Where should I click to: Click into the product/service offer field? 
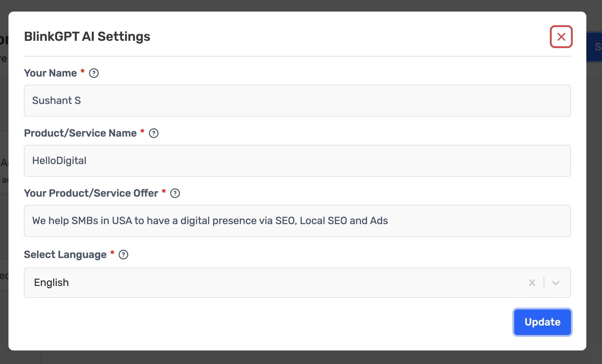297,221
